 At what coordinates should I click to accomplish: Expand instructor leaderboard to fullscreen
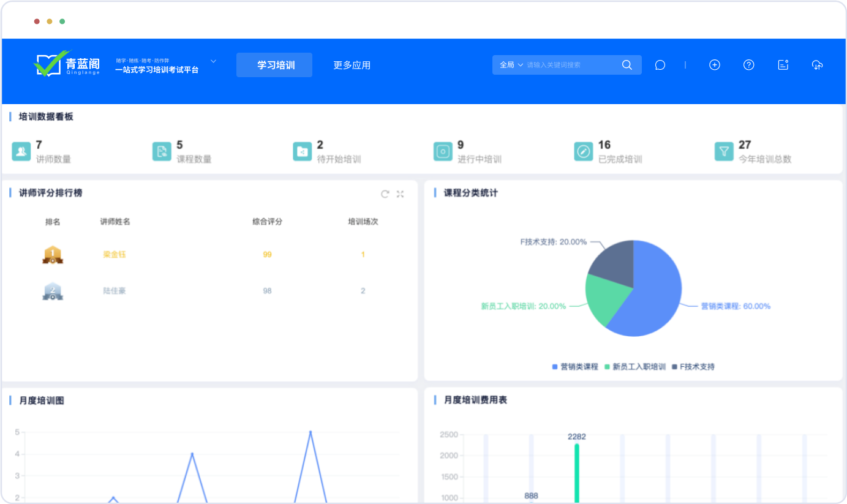coord(401,194)
